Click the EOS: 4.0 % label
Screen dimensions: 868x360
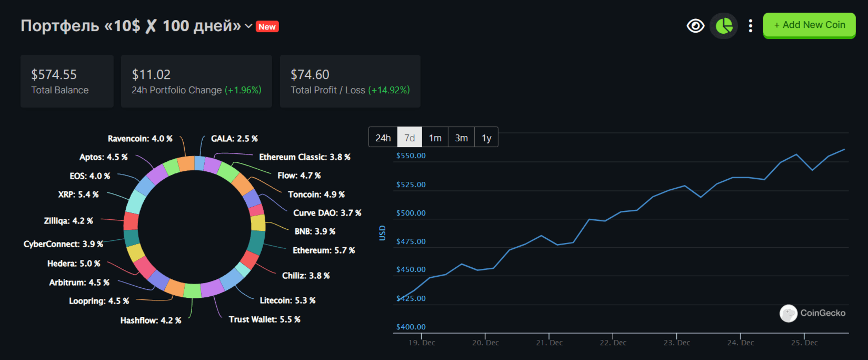[90, 176]
